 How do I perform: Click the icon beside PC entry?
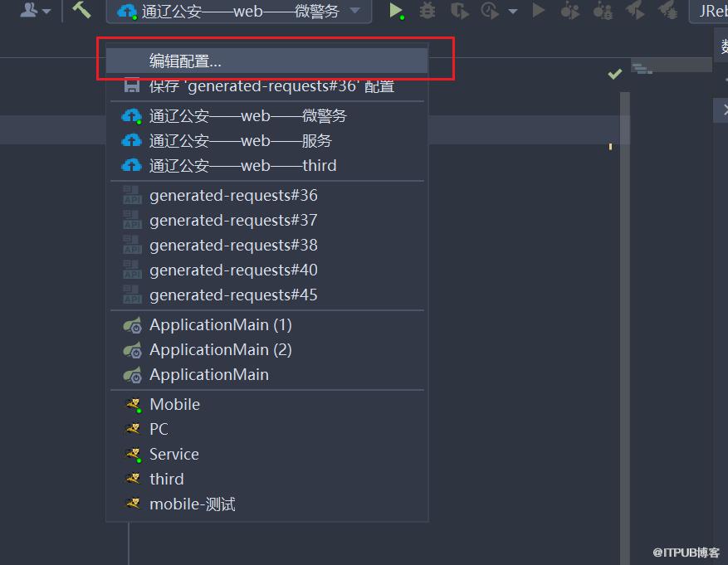[134, 429]
